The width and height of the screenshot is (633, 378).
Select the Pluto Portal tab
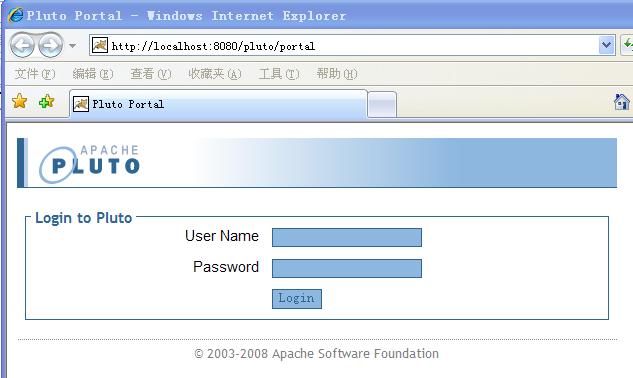click(218, 104)
